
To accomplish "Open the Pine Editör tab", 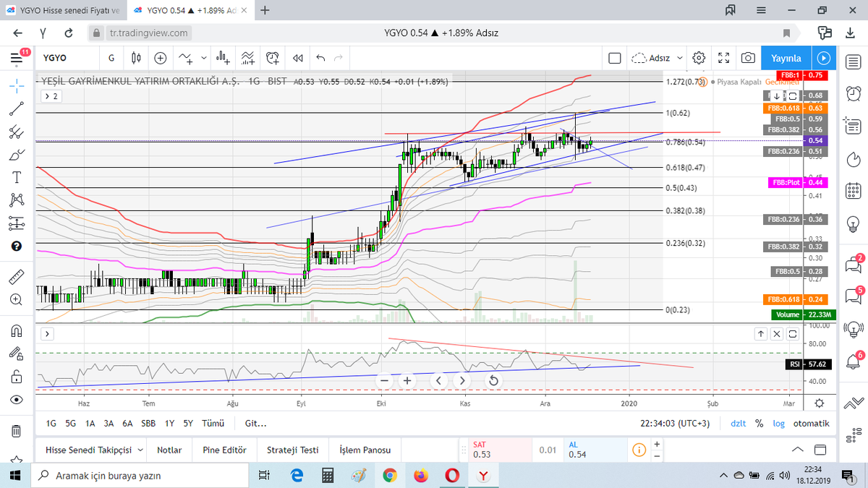I will tap(225, 450).
